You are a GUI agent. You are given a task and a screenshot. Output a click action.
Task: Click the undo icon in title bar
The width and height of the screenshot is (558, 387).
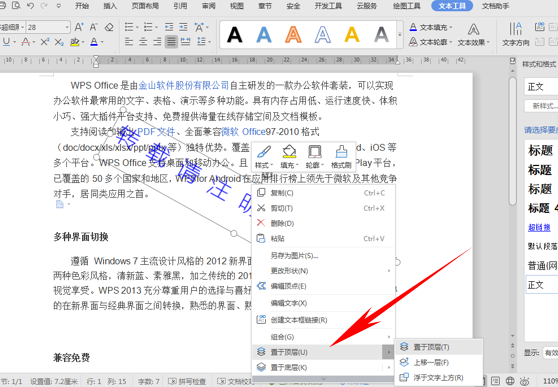(x=30, y=6)
